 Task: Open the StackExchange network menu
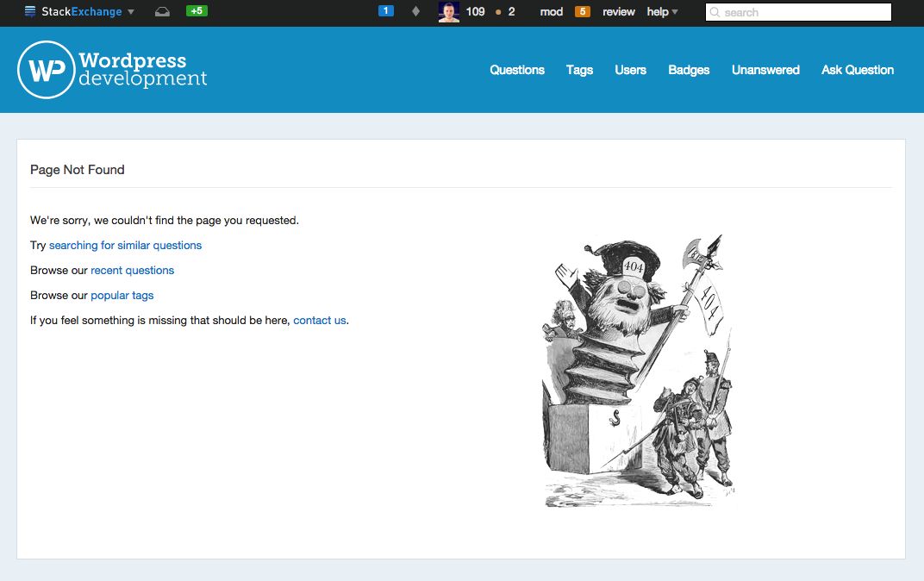(x=79, y=12)
